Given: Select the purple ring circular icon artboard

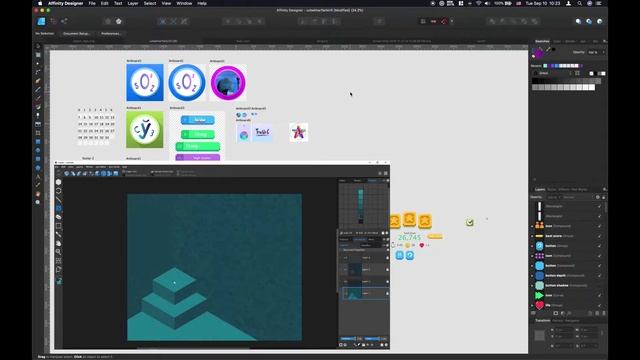Looking at the screenshot, I should click(228, 82).
